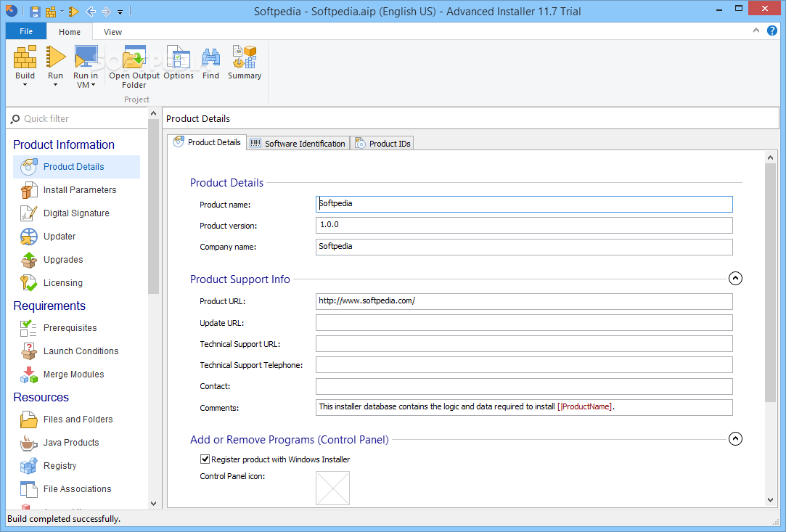
Task: Click the small Run icon in title bar
Action: pos(74,11)
